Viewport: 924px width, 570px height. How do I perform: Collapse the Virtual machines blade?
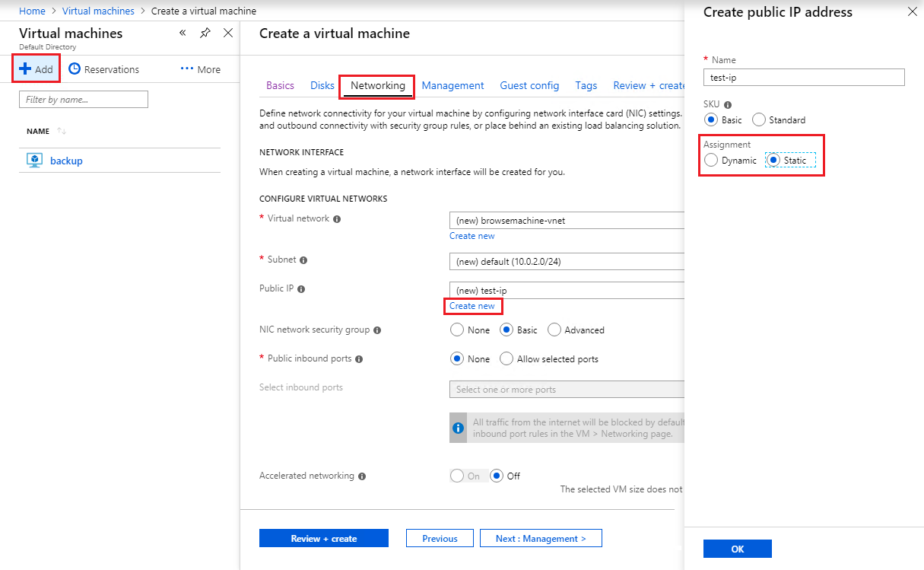183,33
